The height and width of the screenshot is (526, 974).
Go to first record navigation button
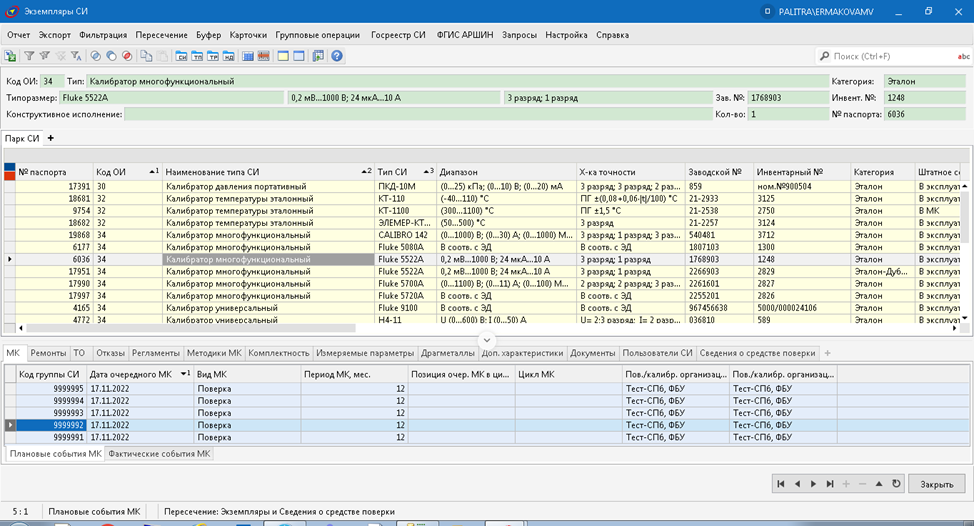click(x=781, y=484)
